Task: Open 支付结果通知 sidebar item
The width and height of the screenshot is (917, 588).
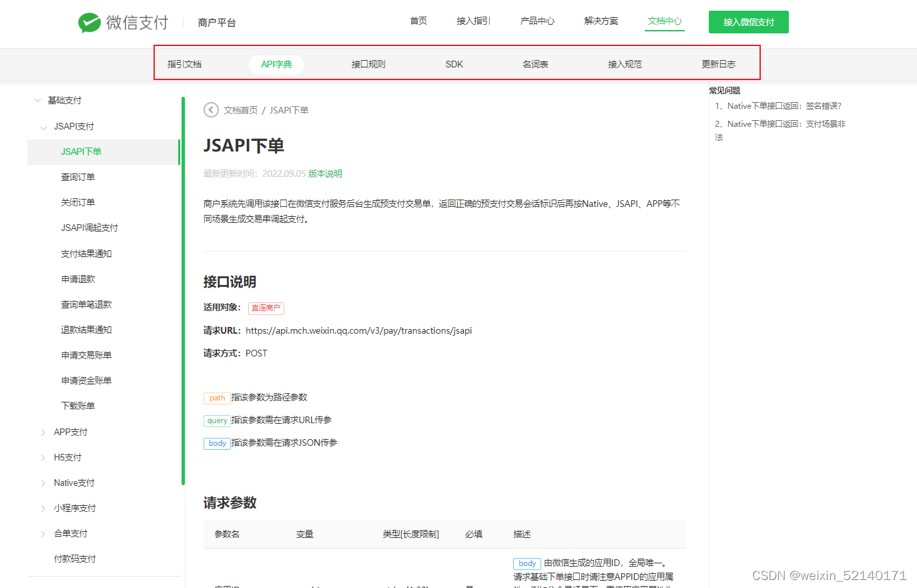Action: [86, 254]
